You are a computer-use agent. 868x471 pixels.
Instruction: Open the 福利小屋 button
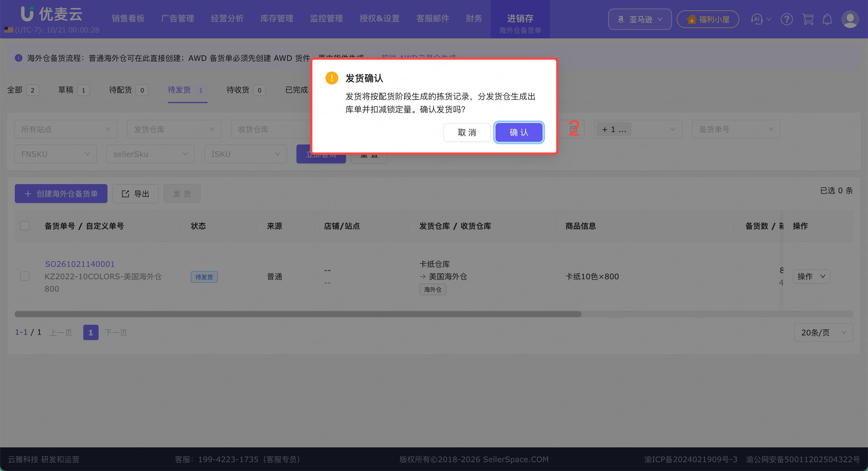[x=708, y=19]
